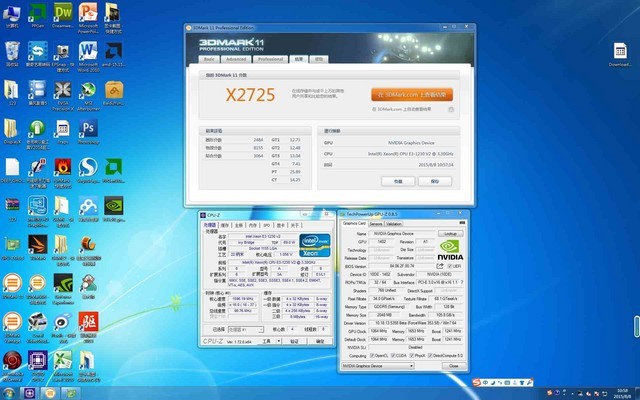Open the NVIDIA 353 driver installer icon
The height and width of the screenshot is (400, 640).
(114, 209)
